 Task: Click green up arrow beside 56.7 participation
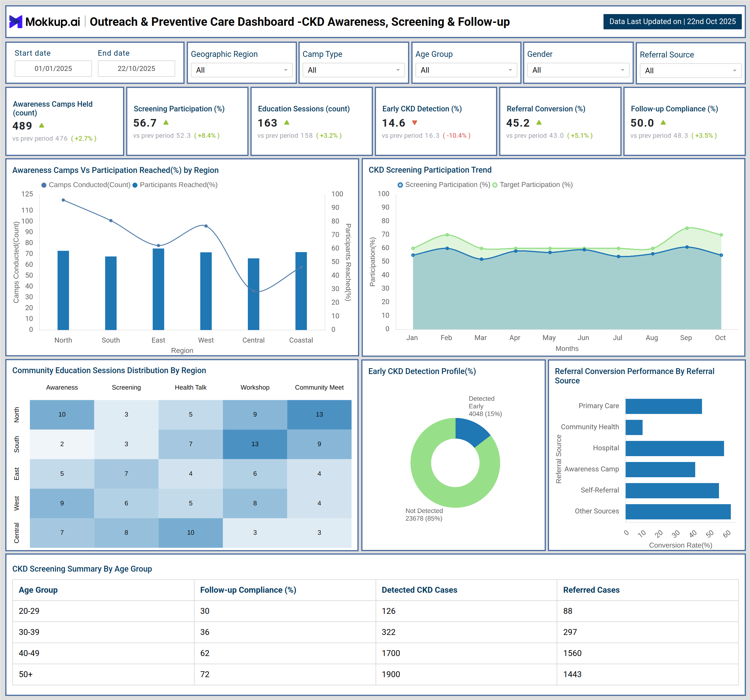tap(166, 122)
